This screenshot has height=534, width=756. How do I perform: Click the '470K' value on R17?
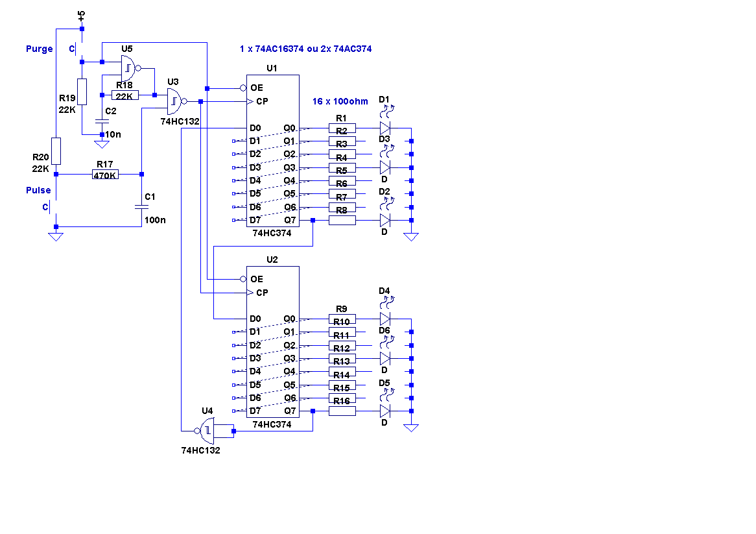(105, 176)
